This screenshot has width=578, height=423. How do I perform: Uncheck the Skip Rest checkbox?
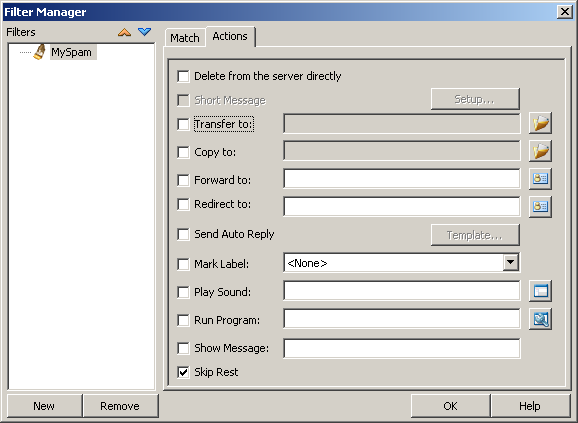point(183,372)
